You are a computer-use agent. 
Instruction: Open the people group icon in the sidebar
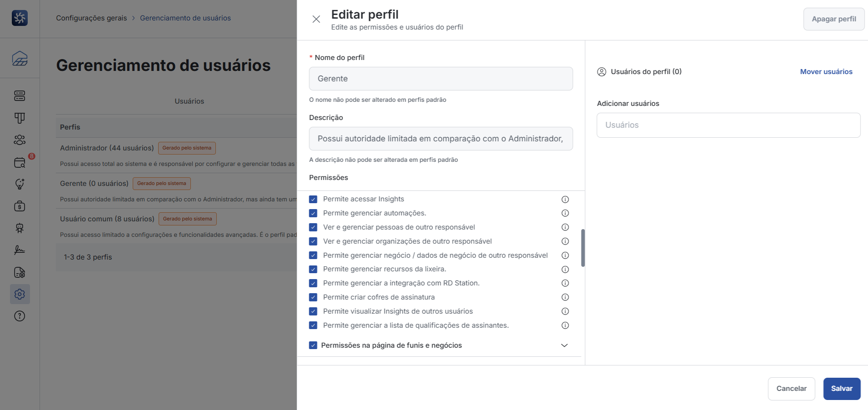click(20, 140)
